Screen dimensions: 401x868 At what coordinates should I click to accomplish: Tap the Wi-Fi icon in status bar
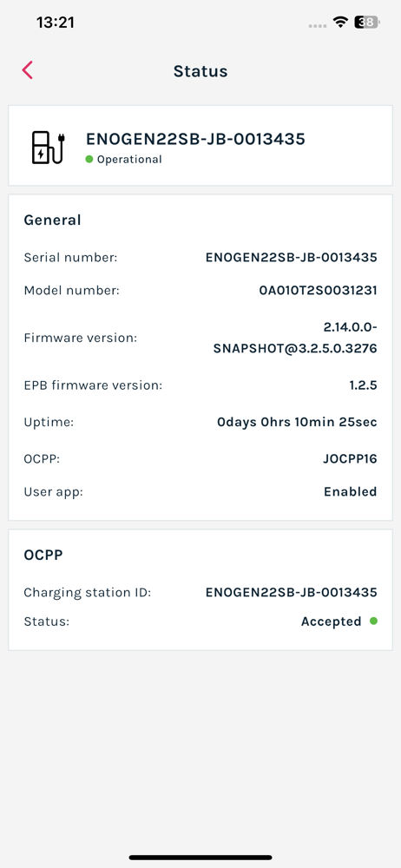340,23
